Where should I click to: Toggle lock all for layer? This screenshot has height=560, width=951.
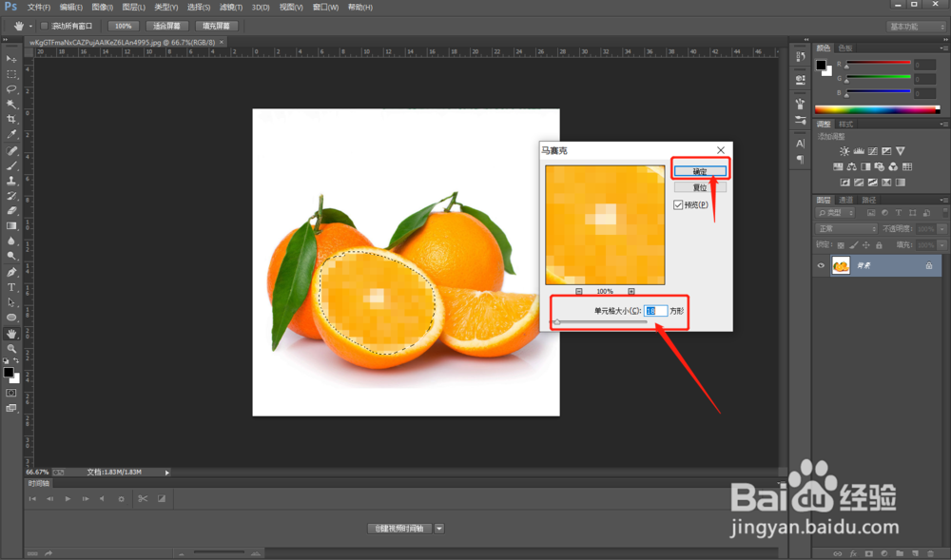(x=879, y=245)
